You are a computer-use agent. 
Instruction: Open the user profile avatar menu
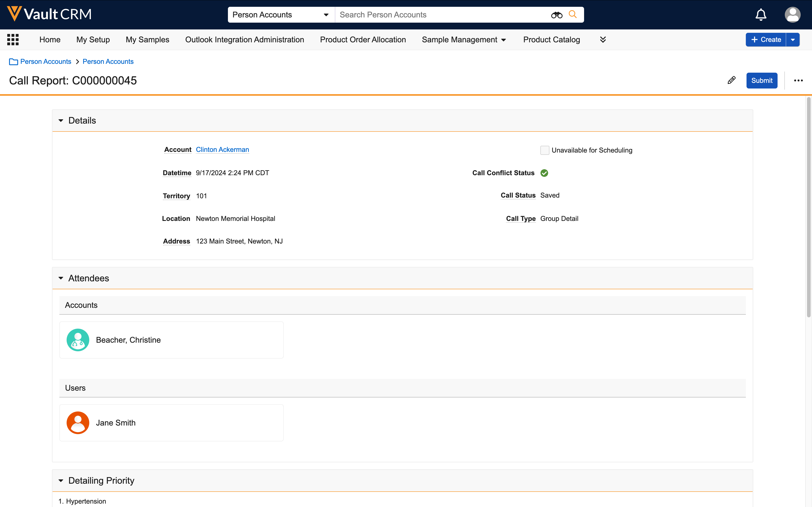(x=792, y=15)
